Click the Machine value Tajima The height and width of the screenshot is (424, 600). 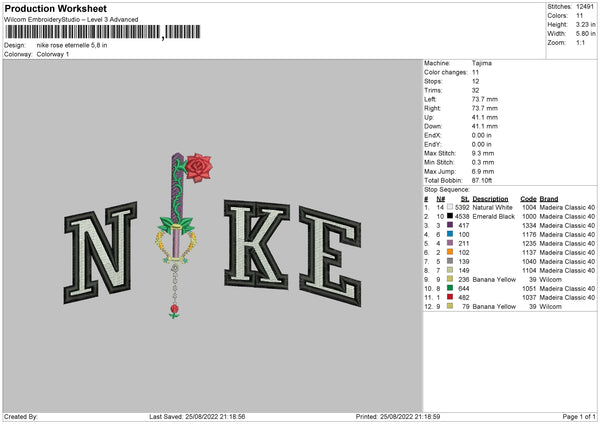click(482, 63)
